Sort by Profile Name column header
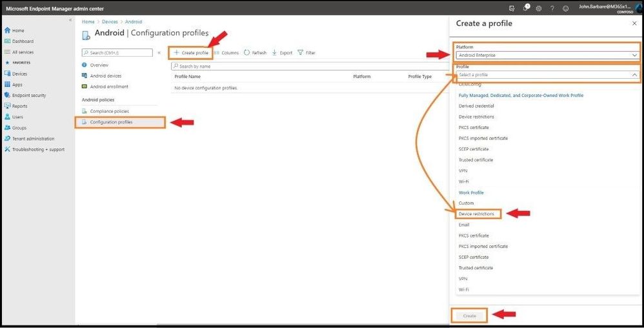This screenshot has width=644, height=328. 187,76
